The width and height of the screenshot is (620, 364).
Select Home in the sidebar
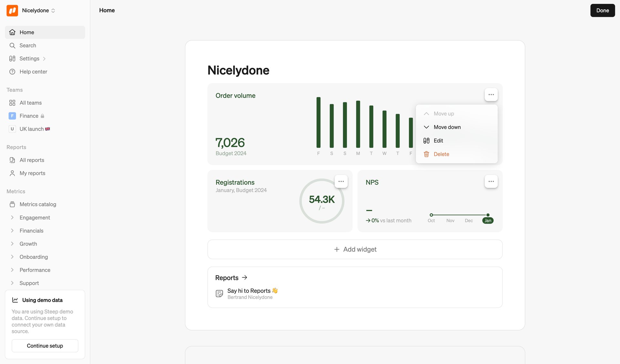point(27,32)
